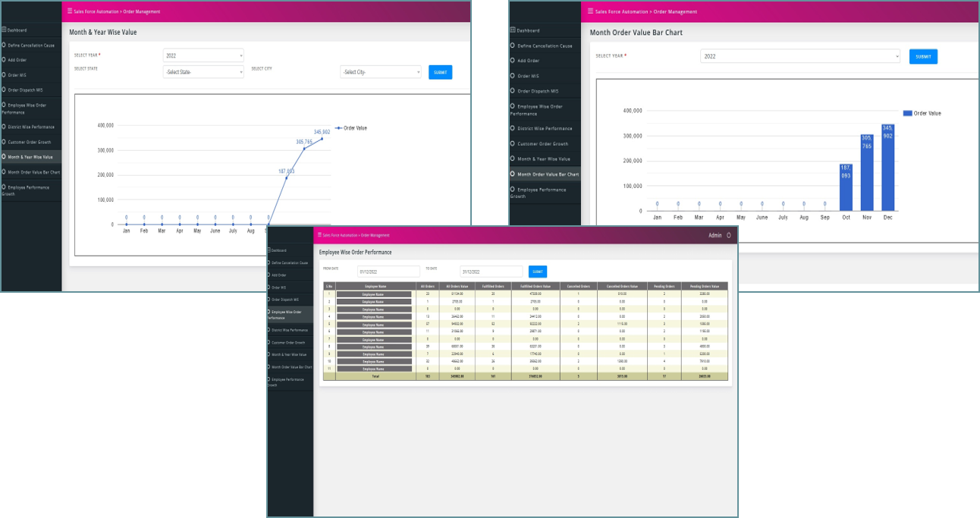Click Submit in Month & Year Wise Value window
The image size is (980, 518).
(440, 72)
